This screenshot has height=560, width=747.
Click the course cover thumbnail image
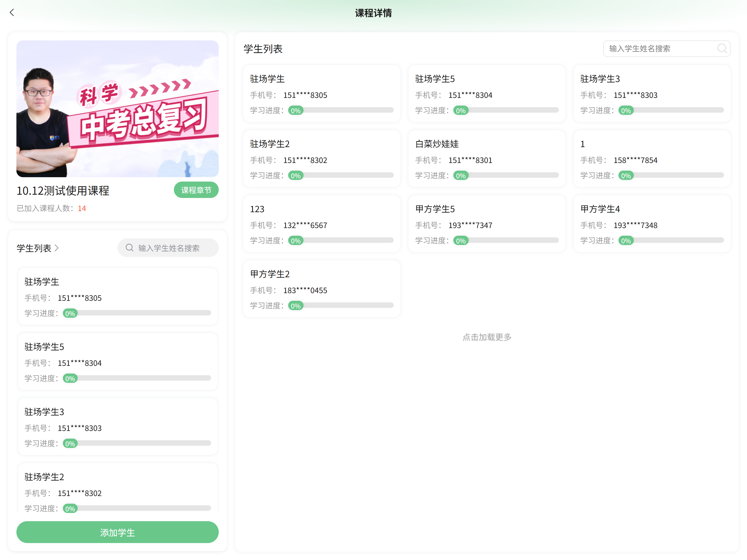118,109
